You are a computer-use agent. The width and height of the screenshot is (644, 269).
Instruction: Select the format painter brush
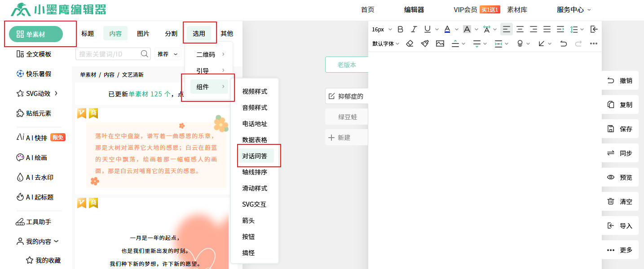click(425, 43)
